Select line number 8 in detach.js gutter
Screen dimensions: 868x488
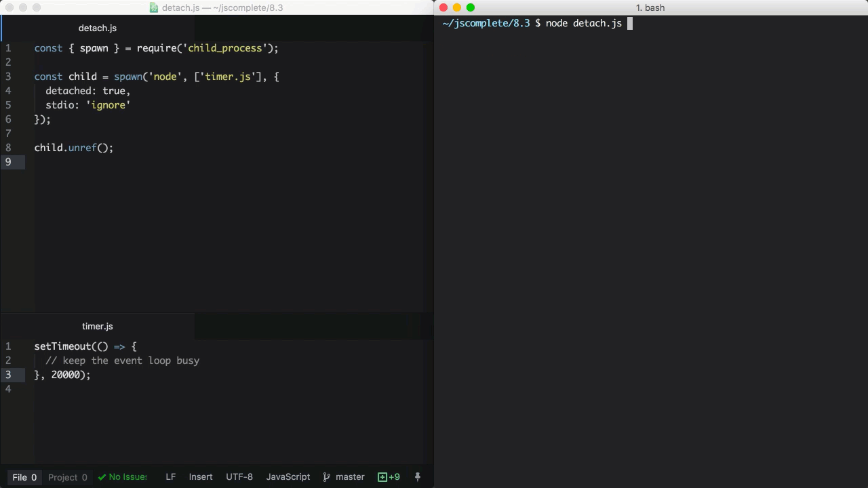click(8, 148)
